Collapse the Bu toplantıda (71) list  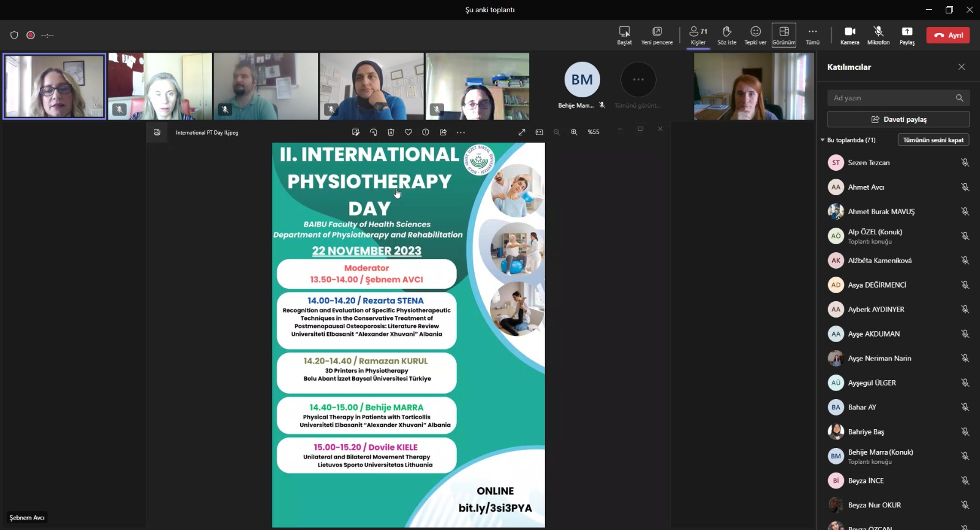coord(823,140)
